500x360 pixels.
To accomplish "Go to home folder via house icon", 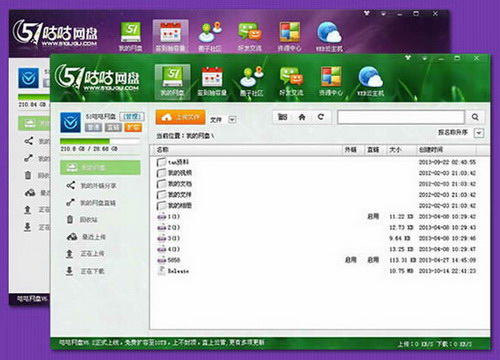I will [302, 117].
